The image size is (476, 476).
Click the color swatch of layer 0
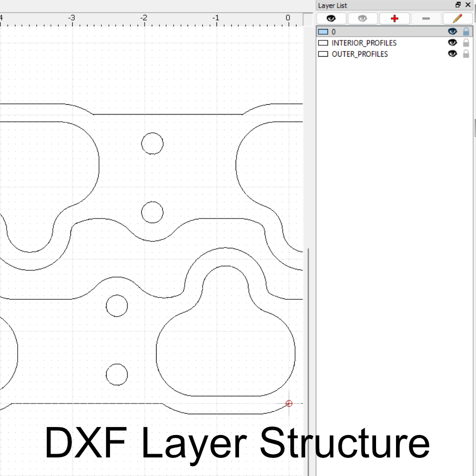(323, 32)
